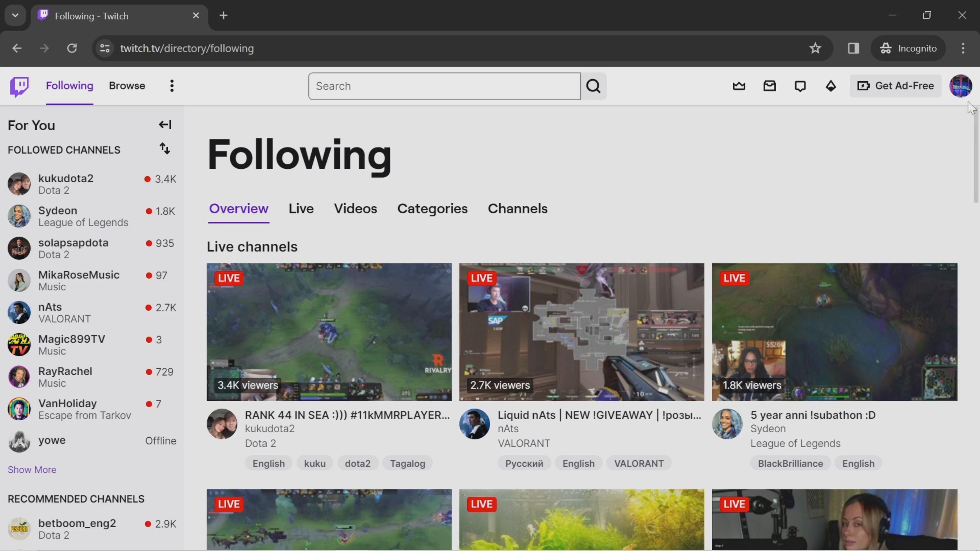Open the Whispers chat bubble icon
Image resolution: width=980 pixels, height=551 pixels.
800,86
